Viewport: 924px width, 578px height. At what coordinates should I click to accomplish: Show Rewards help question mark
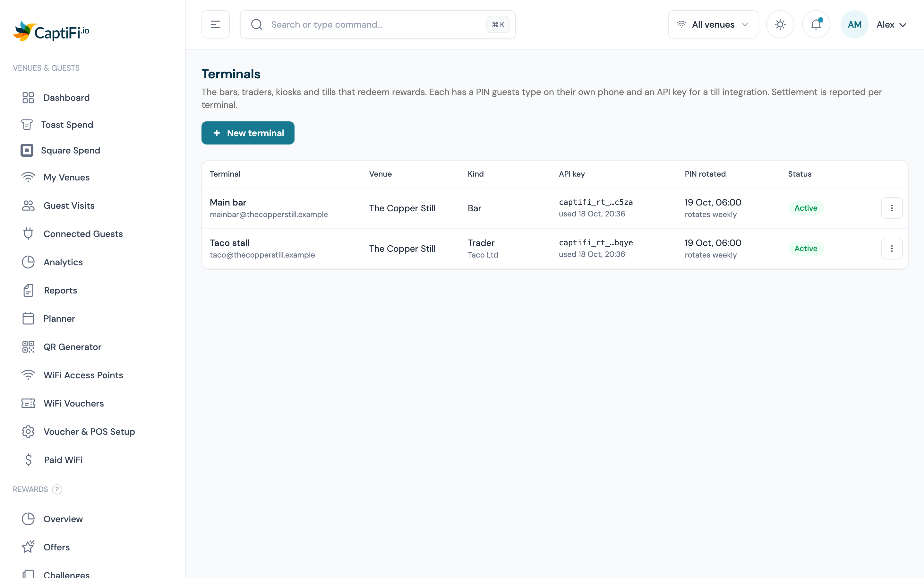[x=57, y=489]
